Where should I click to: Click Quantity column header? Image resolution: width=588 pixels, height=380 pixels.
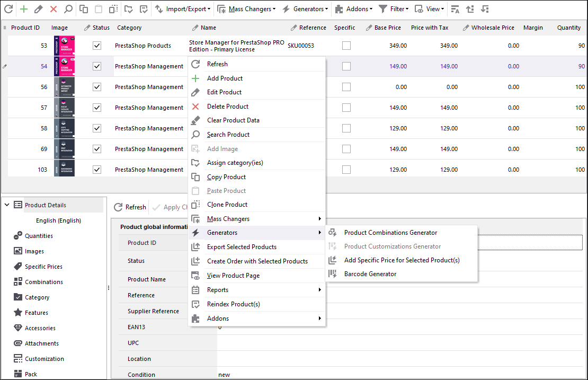(x=568, y=28)
